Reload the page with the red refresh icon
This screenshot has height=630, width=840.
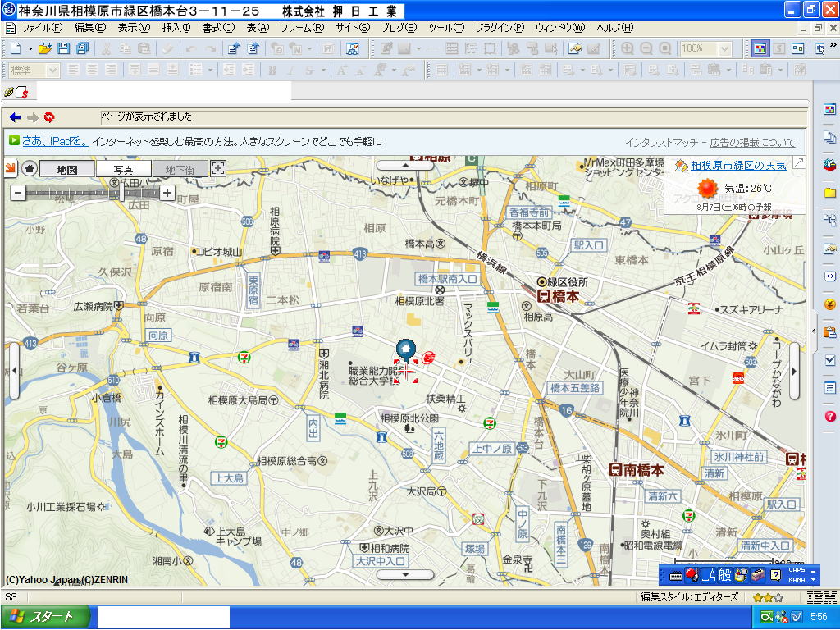tap(49, 116)
